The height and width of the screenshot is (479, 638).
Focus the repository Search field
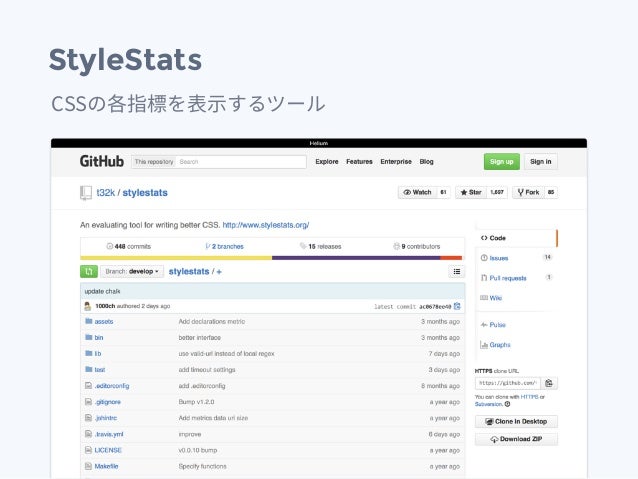(x=241, y=162)
